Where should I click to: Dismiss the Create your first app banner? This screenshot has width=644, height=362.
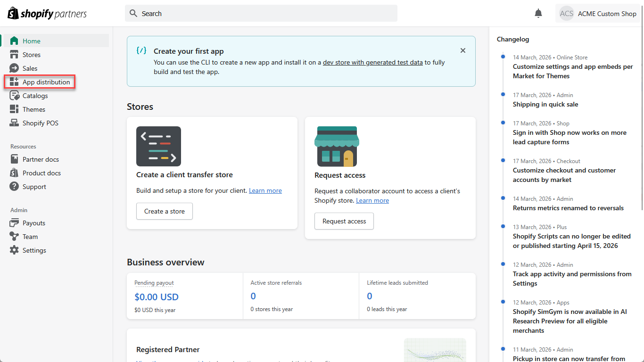[463, 50]
